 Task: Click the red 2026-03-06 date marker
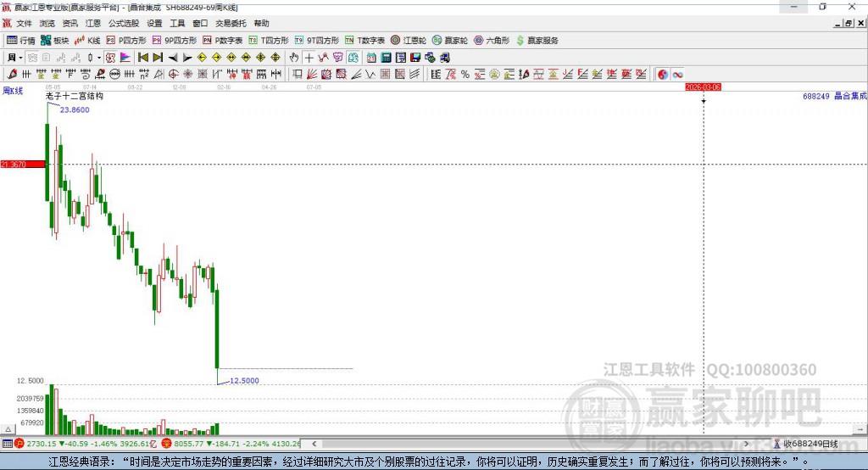(x=703, y=87)
